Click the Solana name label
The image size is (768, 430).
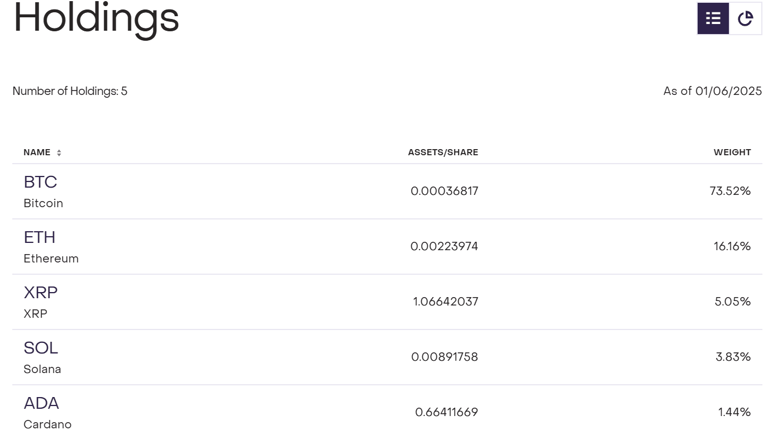(42, 369)
